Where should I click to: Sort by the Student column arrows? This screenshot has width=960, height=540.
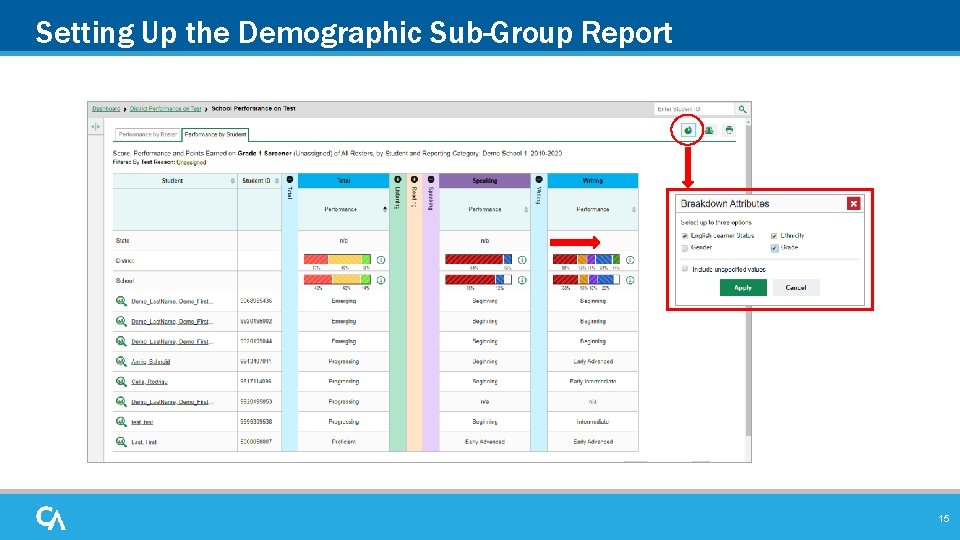pos(233,181)
